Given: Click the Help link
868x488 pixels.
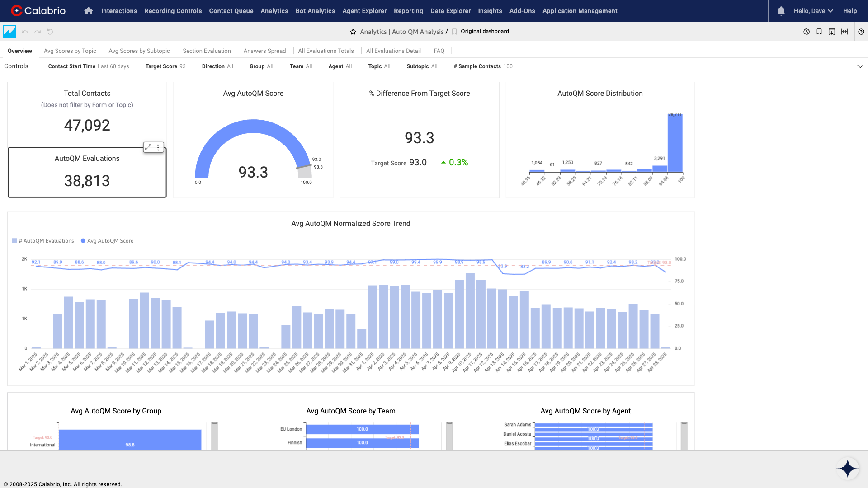Looking at the screenshot, I should [849, 11].
